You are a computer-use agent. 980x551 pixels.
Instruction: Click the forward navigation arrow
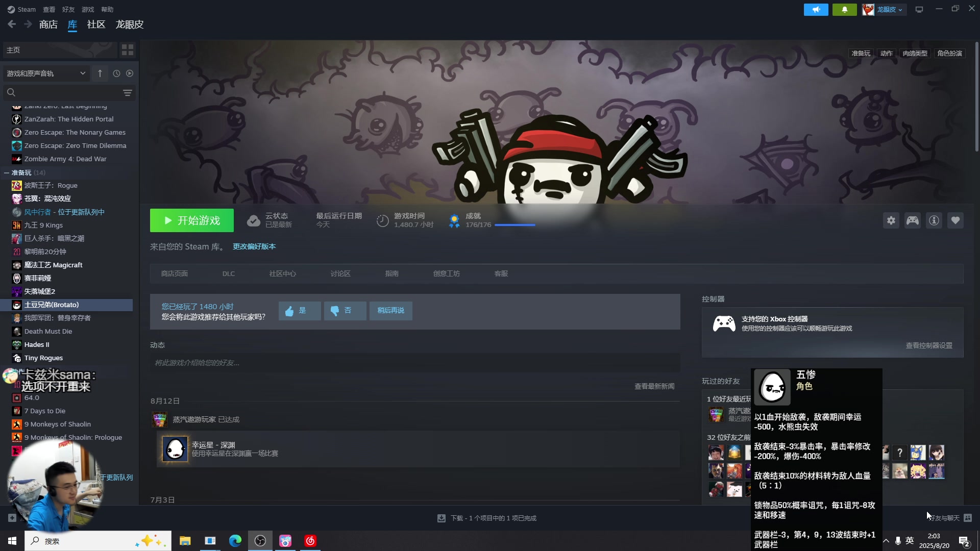(28, 24)
